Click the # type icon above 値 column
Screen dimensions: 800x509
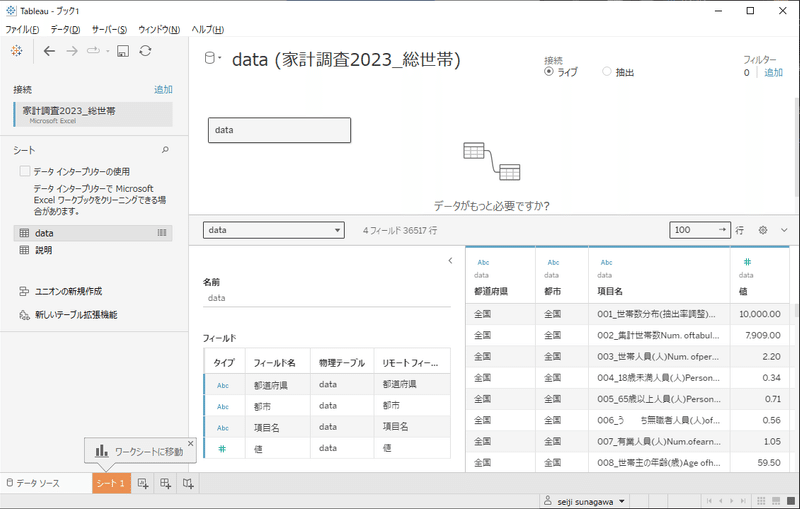pyautogui.click(x=747, y=262)
